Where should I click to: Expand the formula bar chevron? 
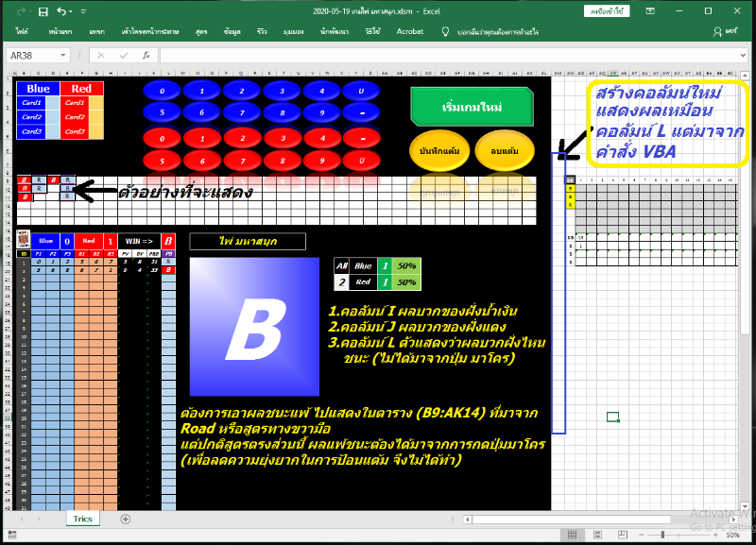click(745, 56)
